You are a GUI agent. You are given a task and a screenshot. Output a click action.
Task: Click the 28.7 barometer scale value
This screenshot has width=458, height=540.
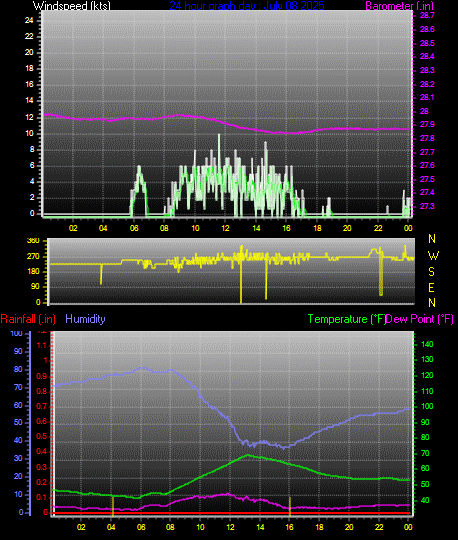coord(427,15)
